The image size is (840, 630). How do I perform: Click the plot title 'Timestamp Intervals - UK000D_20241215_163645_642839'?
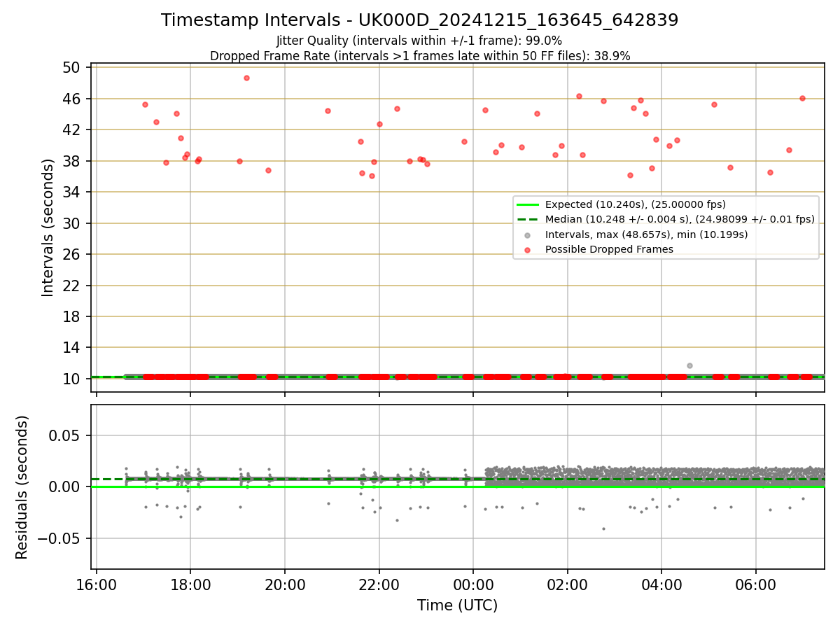420,20
